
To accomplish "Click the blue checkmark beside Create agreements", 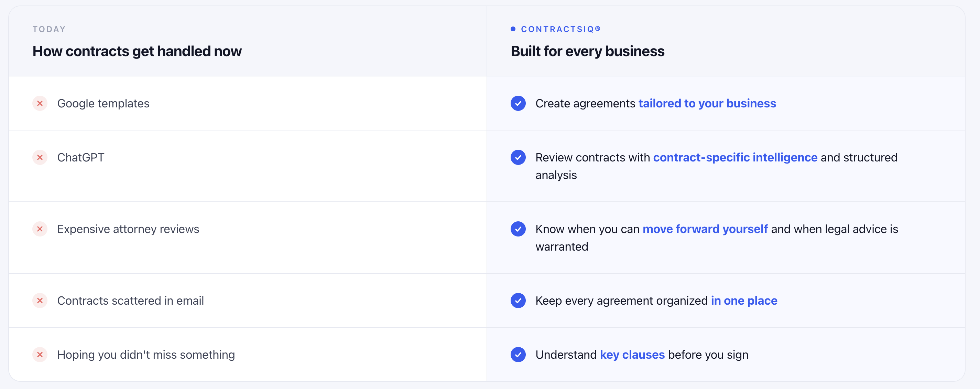I will pos(518,103).
